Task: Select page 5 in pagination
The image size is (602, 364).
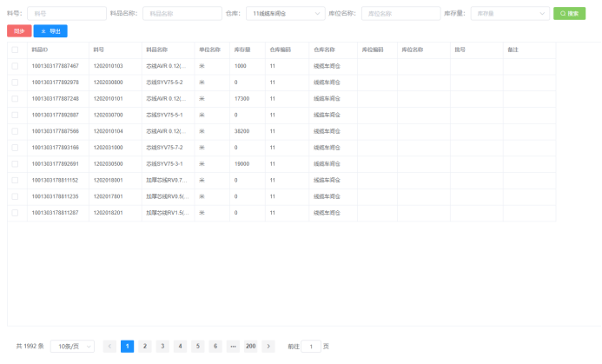Action: tap(197, 346)
